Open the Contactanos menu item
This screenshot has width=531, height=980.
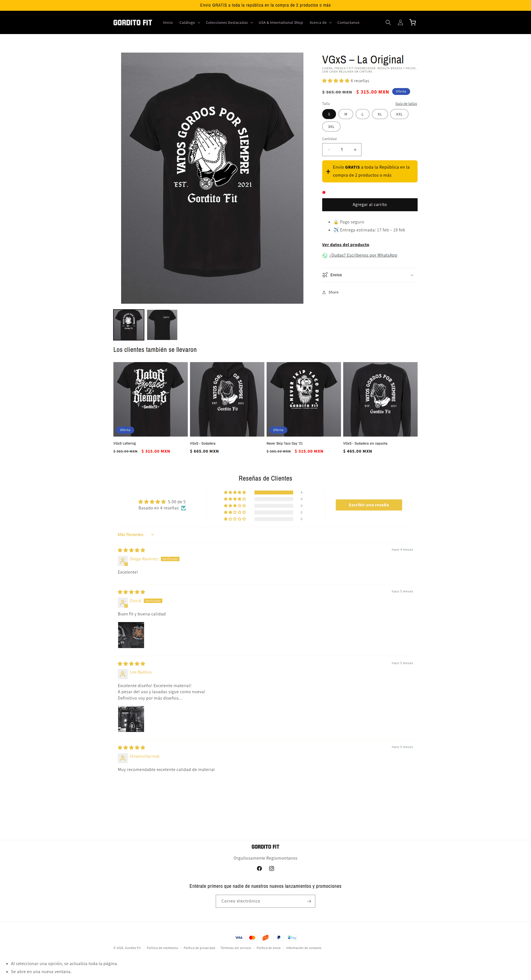[x=348, y=22]
